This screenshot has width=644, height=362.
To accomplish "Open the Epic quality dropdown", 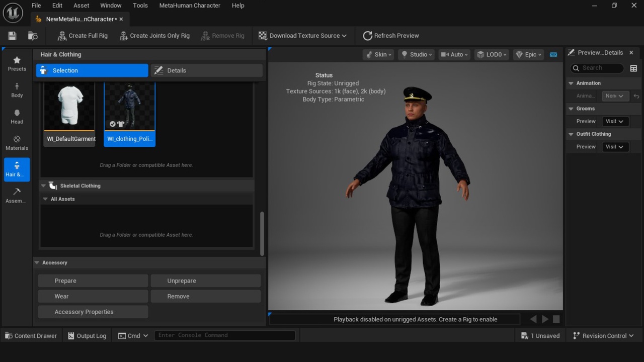I will point(528,54).
